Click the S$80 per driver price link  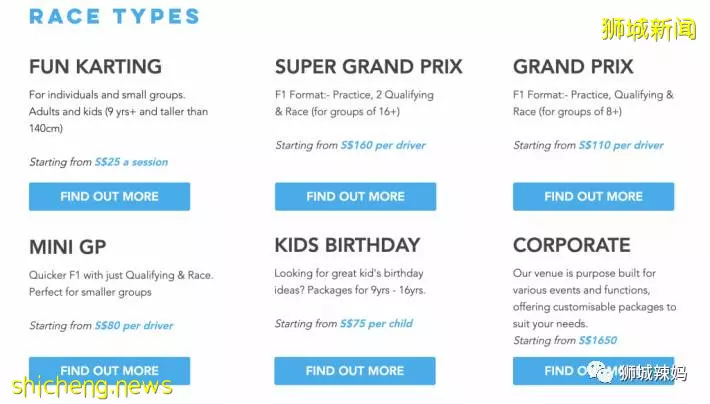(134, 326)
